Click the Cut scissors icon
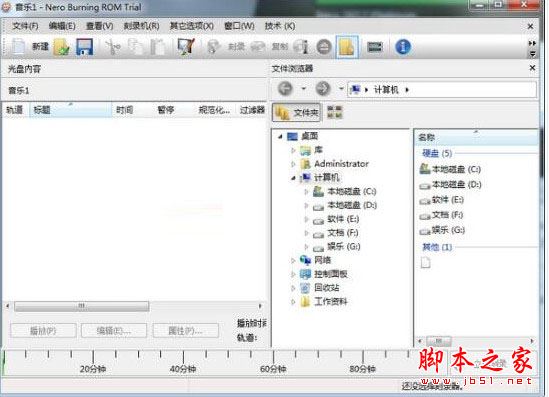This screenshot has height=397, width=549. click(x=113, y=47)
